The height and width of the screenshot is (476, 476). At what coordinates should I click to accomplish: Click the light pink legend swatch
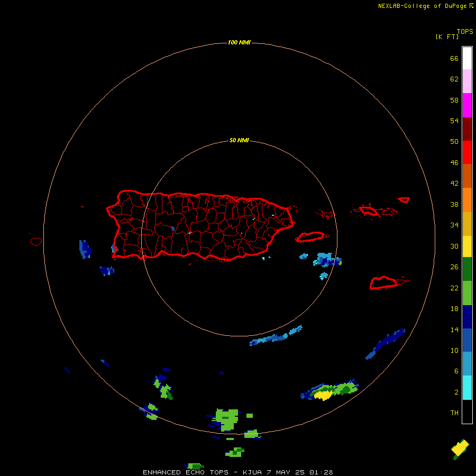467,81
